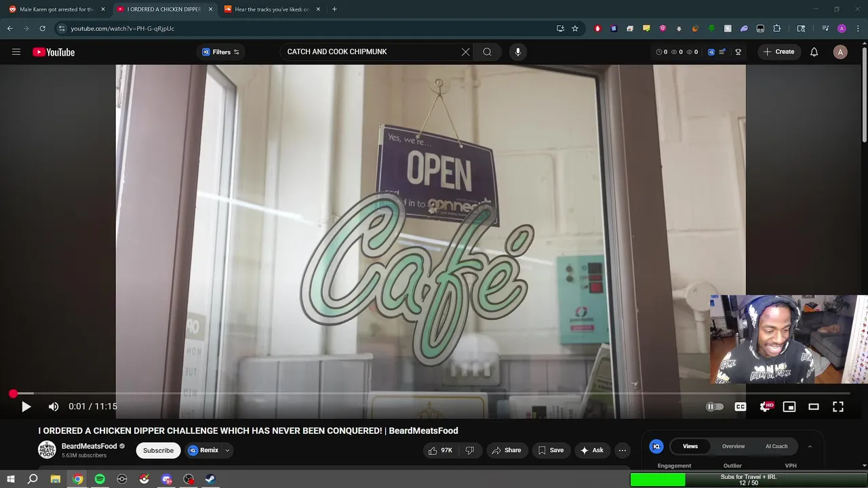Go to the YouTube home logo
868x488 pixels.
[x=54, y=52]
